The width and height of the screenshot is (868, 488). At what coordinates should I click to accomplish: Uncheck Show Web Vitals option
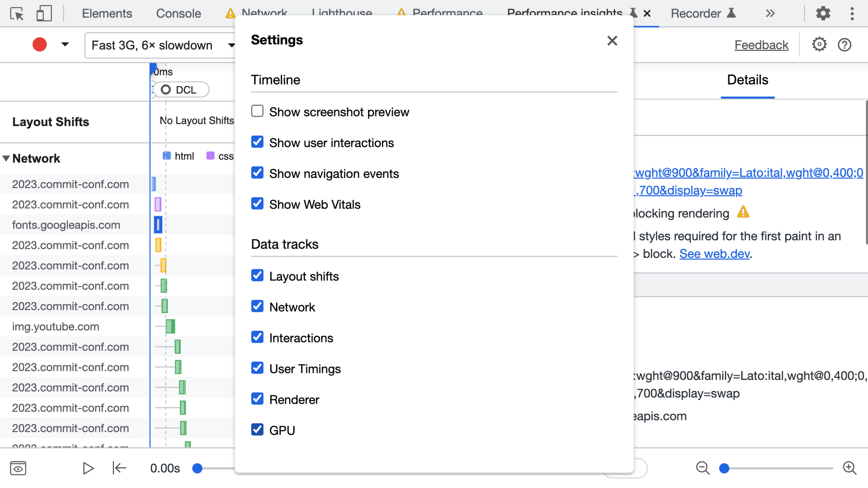point(257,204)
